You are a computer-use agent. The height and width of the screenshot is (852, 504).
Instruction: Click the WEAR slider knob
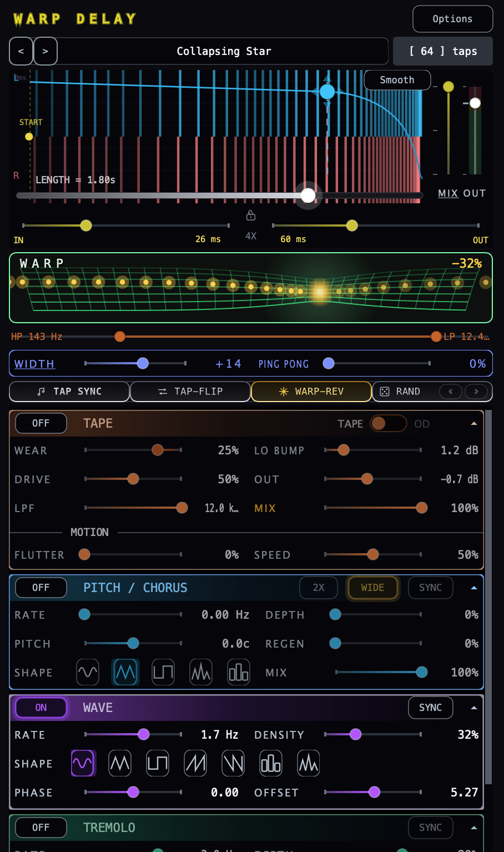pos(158,450)
